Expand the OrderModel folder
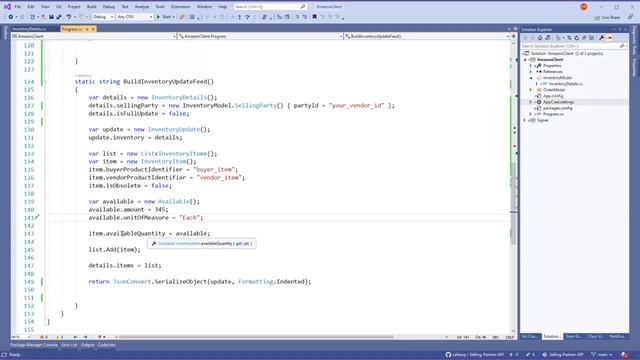 531,90
